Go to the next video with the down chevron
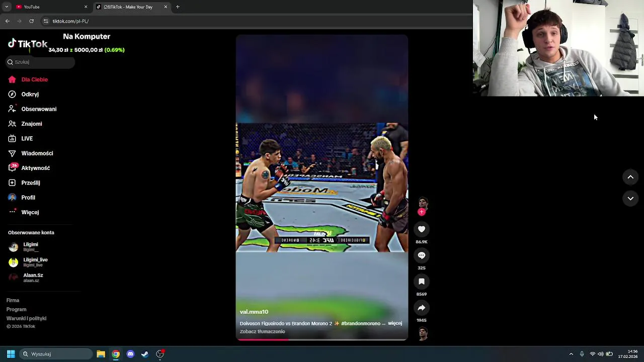Screen dimensions: 644x362 click(x=630, y=199)
